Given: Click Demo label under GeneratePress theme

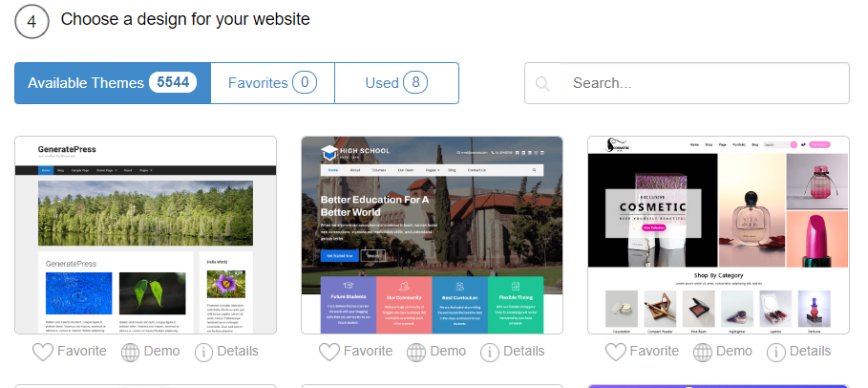Looking at the screenshot, I should (x=161, y=352).
